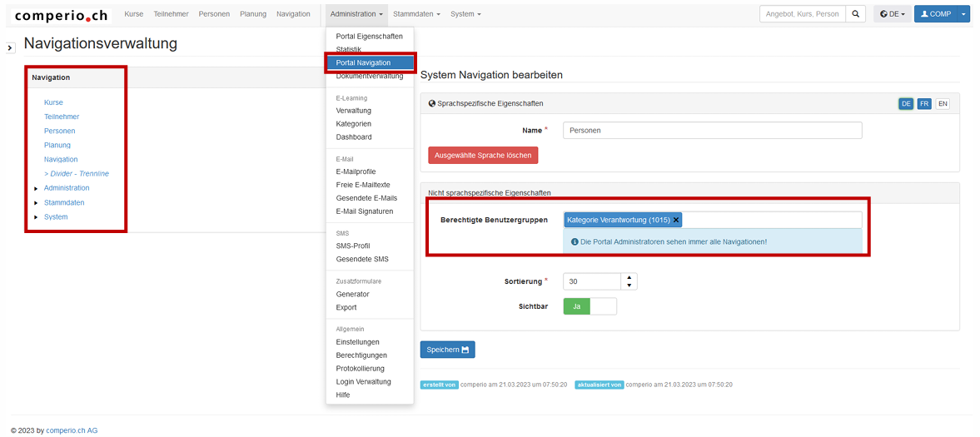Click Ausgewählte Sprache löschen button

point(483,155)
